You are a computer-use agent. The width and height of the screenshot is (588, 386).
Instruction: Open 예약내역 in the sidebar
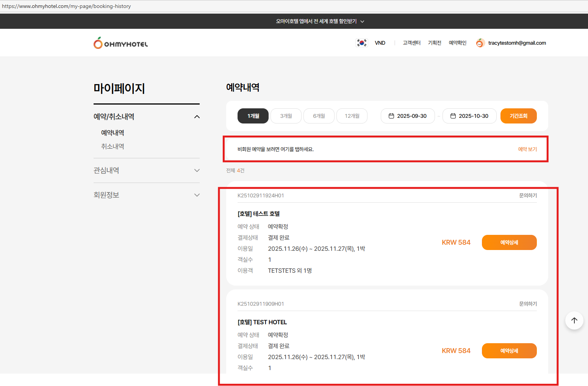[113, 133]
